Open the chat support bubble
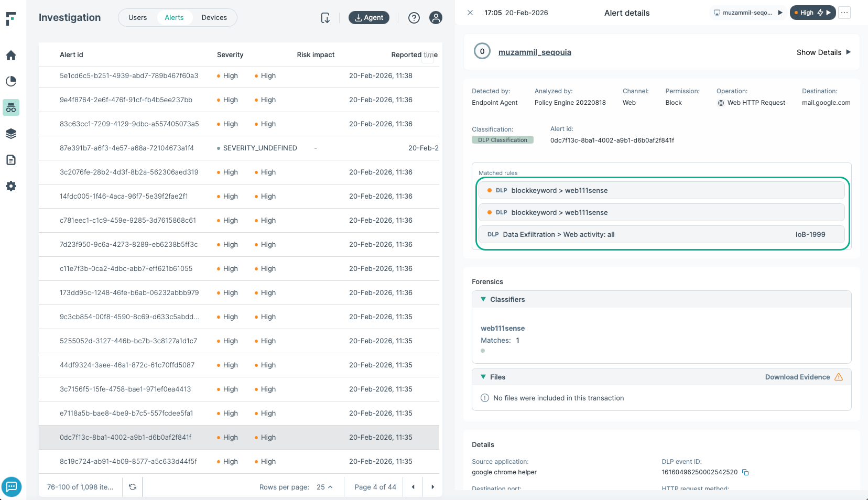The image size is (868, 500). click(12, 487)
